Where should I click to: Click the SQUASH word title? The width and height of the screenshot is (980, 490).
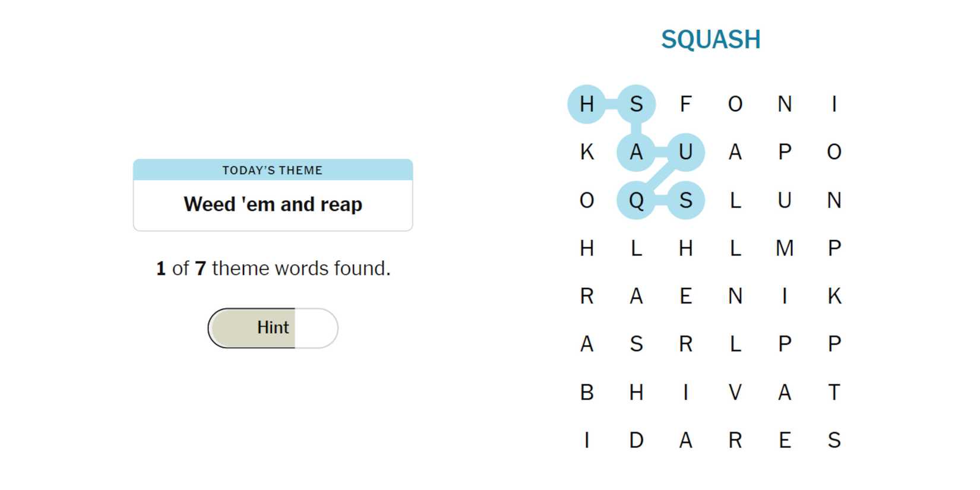(x=710, y=40)
